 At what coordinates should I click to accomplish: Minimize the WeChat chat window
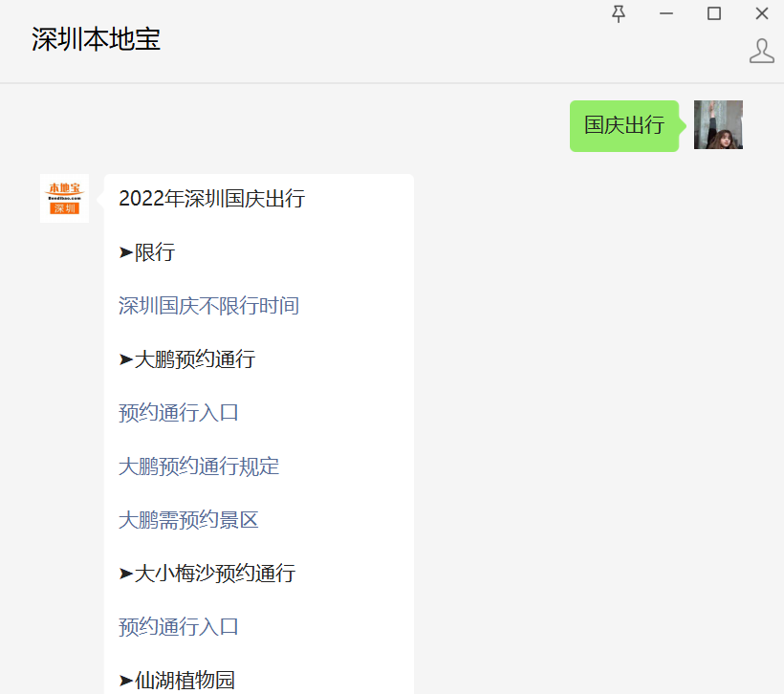tap(666, 13)
